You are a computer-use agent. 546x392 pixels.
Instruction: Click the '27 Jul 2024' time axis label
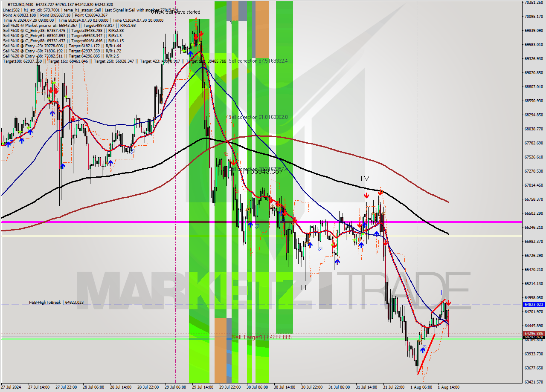pyautogui.click(x=11, y=387)
